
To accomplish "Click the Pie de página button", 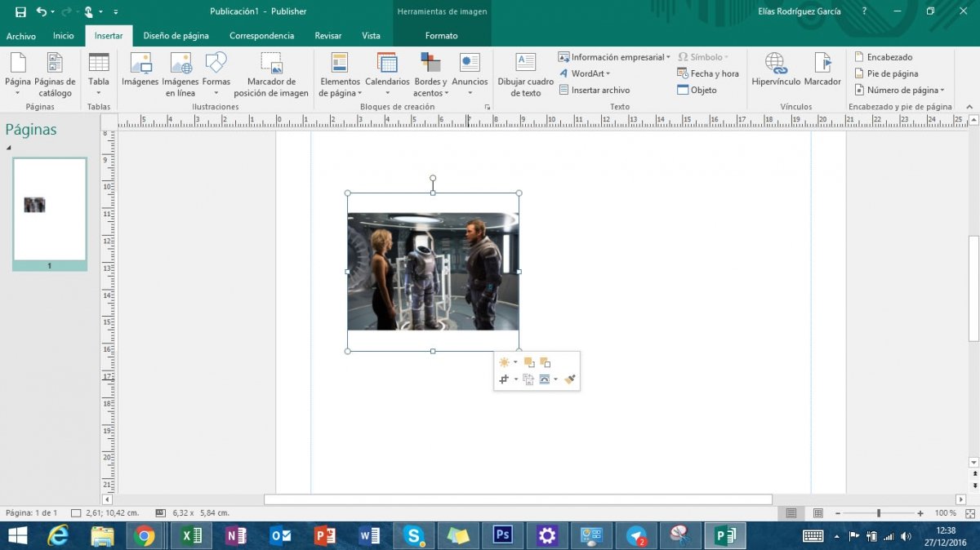I will pos(886,73).
